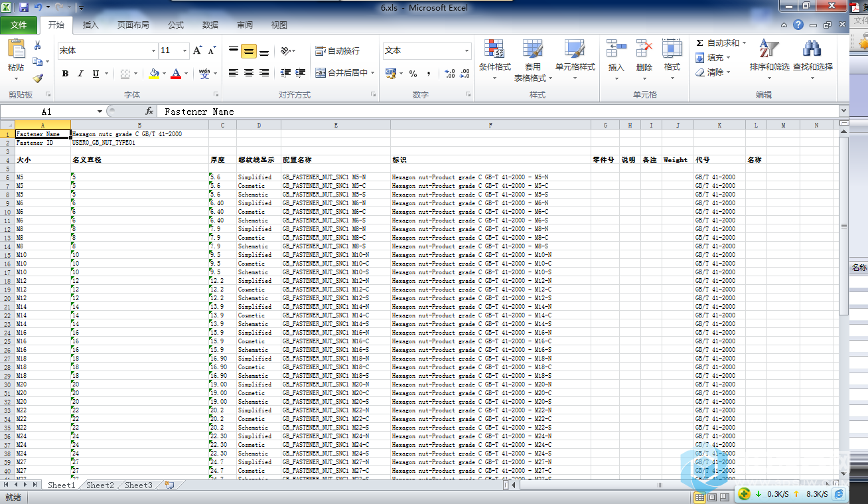Viewport: 868px width, 504px height.
Task: Switch to the Formulas (公式) tab
Action: 176,25
